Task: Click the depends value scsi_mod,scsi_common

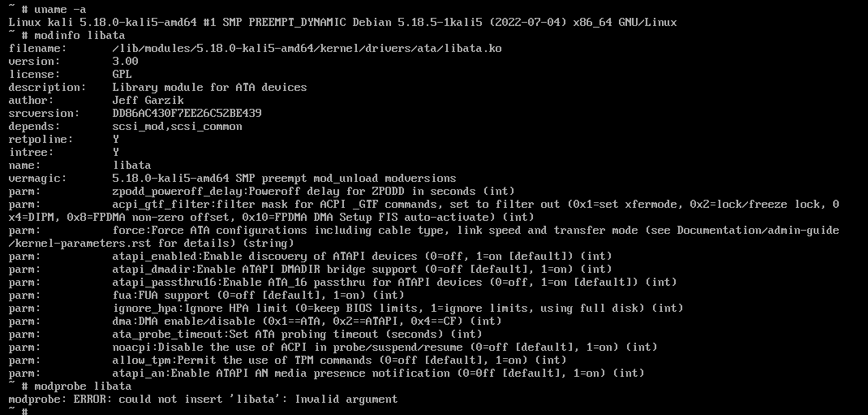Action: 177,126
